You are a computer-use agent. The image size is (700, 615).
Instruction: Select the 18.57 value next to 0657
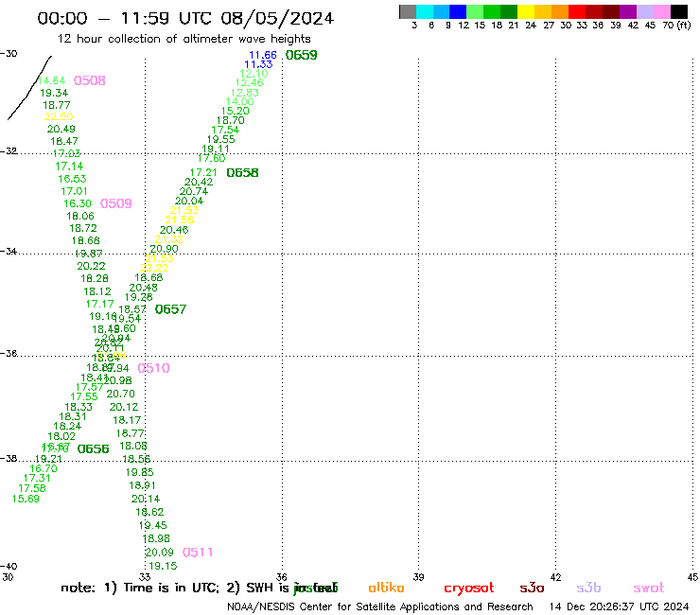pos(132,309)
